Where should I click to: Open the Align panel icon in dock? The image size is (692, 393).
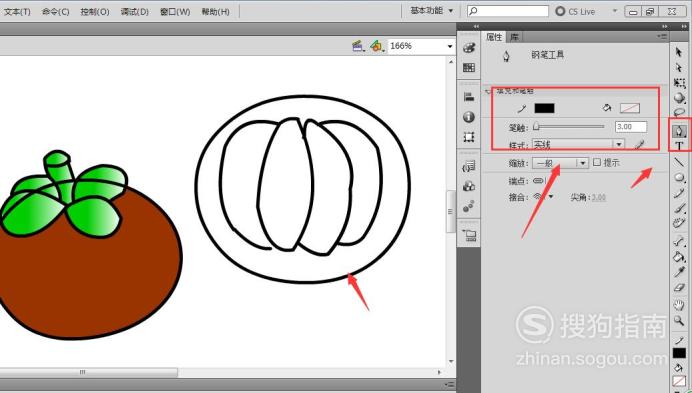point(469,97)
